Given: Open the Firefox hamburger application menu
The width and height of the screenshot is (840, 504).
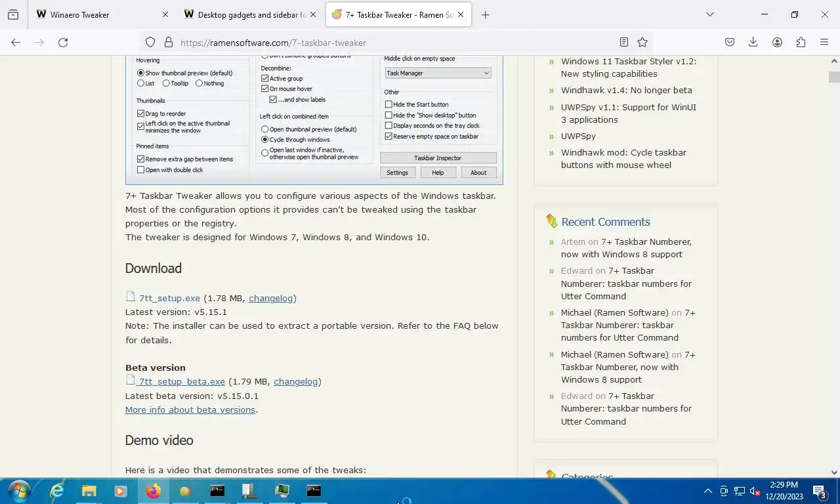Looking at the screenshot, I should [x=824, y=42].
